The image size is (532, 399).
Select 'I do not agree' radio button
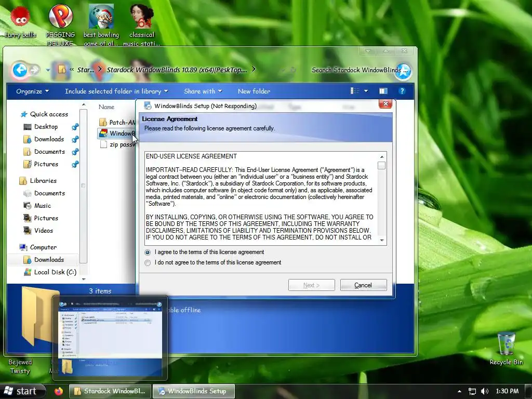(148, 263)
